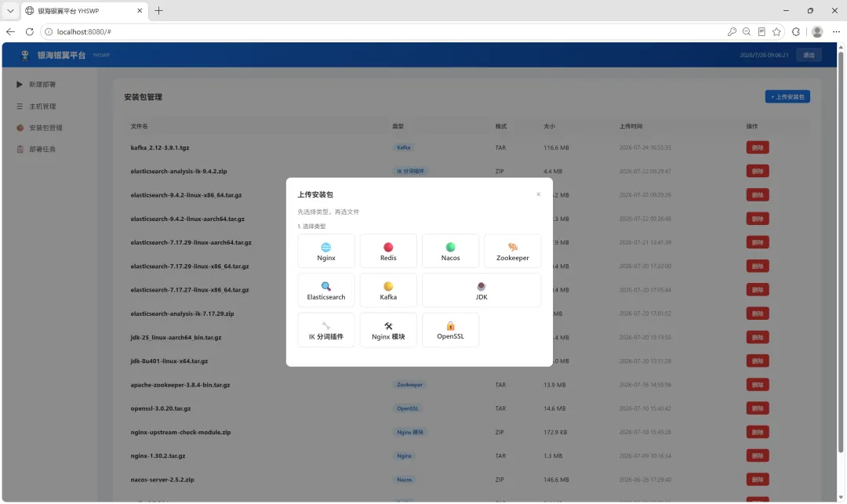This screenshot has width=847, height=504.
Task: Click the kafka_2.12-3.9.1.tgz file name
Action: point(160,147)
